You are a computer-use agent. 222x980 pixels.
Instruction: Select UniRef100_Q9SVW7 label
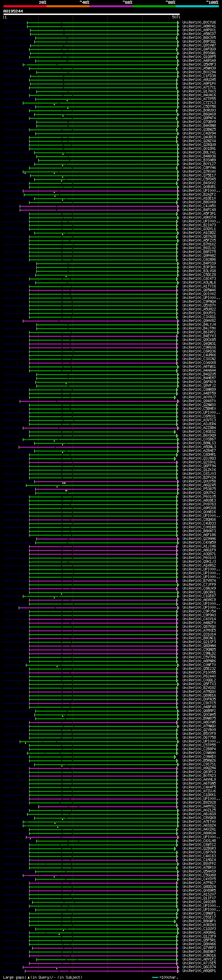pyautogui.click(x=199, y=45)
